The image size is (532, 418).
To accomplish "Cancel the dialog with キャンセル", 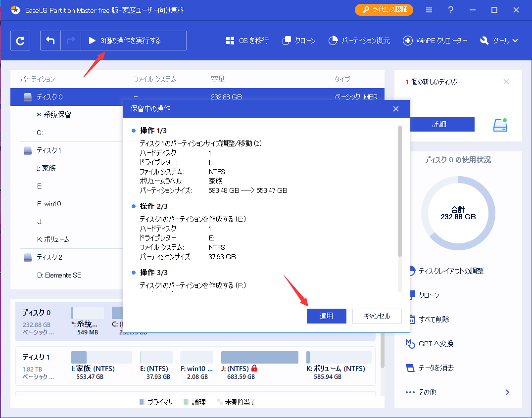I will click(x=377, y=316).
